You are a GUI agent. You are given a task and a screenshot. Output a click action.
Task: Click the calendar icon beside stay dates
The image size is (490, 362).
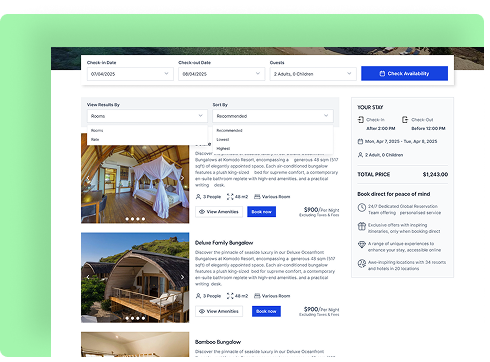pyautogui.click(x=360, y=141)
